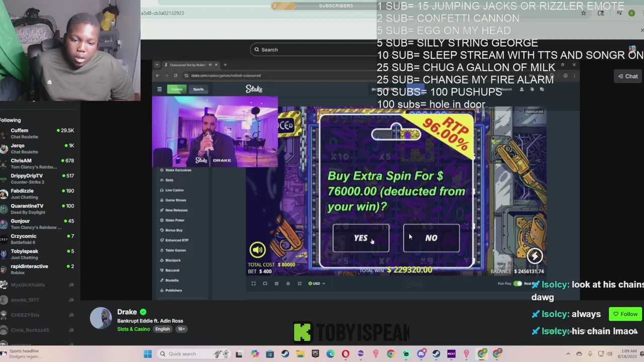This screenshot has height=362, width=644.
Task: Switch to the Casino tab on Stake
Action: tap(177, 89)
